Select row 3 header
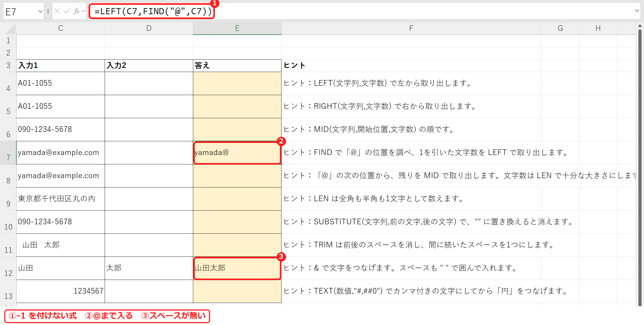 coord(8,66)
